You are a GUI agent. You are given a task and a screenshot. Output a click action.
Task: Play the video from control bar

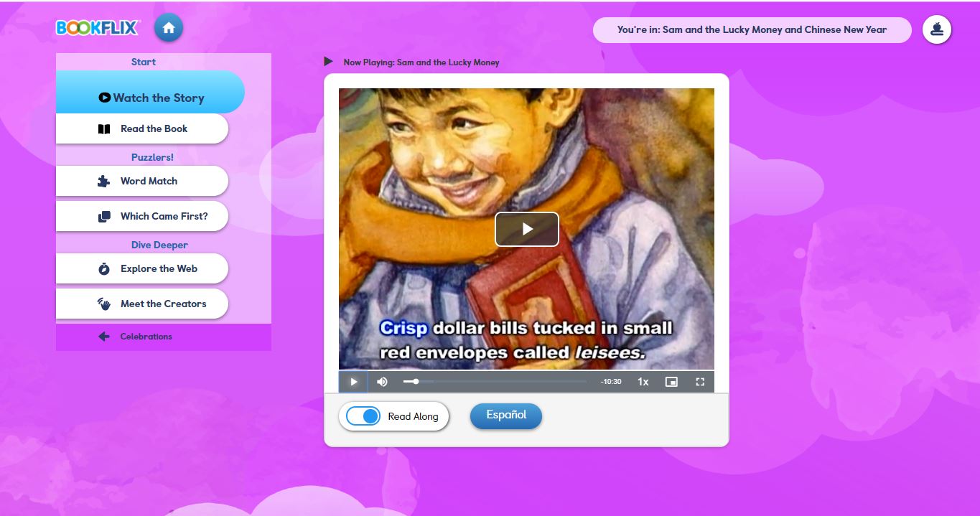(353, 382)
